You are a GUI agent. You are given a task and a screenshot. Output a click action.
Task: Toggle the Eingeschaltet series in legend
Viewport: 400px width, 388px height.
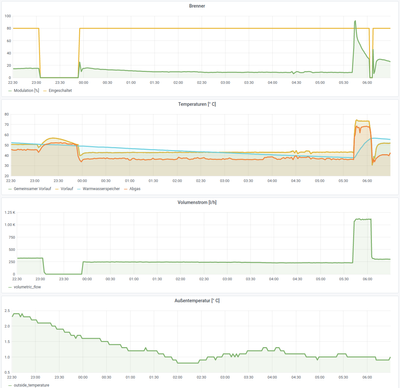coord(60,90)
